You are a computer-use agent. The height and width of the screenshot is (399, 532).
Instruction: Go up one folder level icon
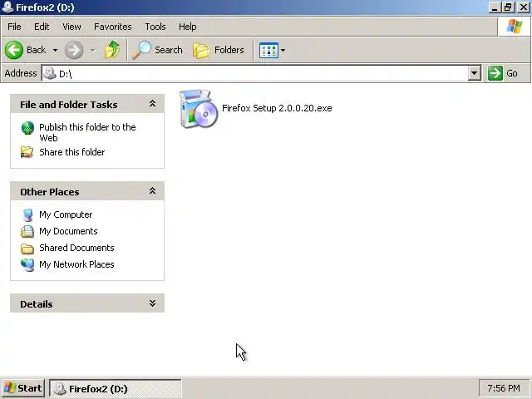click(112, 50)
